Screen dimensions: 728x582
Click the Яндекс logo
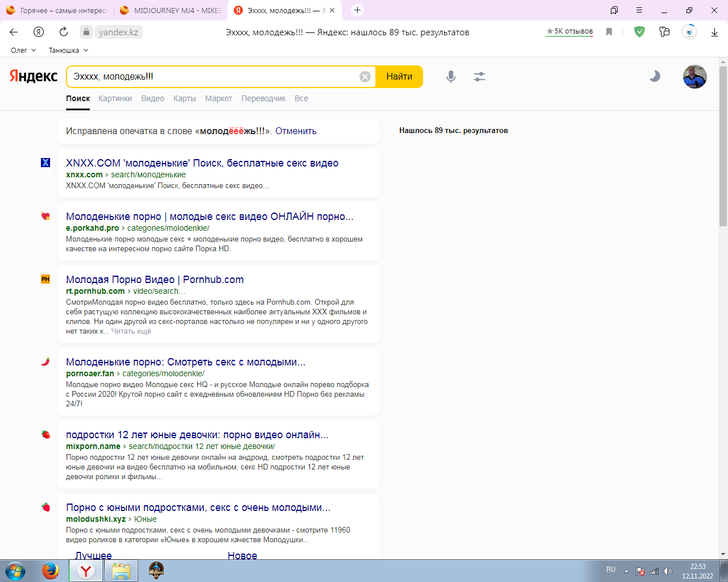34,76
